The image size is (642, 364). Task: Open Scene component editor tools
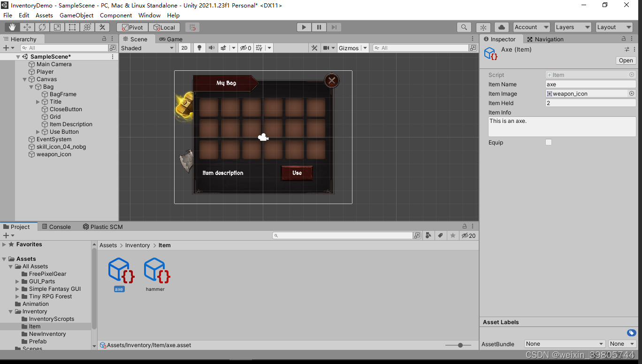tap(314, 48)
